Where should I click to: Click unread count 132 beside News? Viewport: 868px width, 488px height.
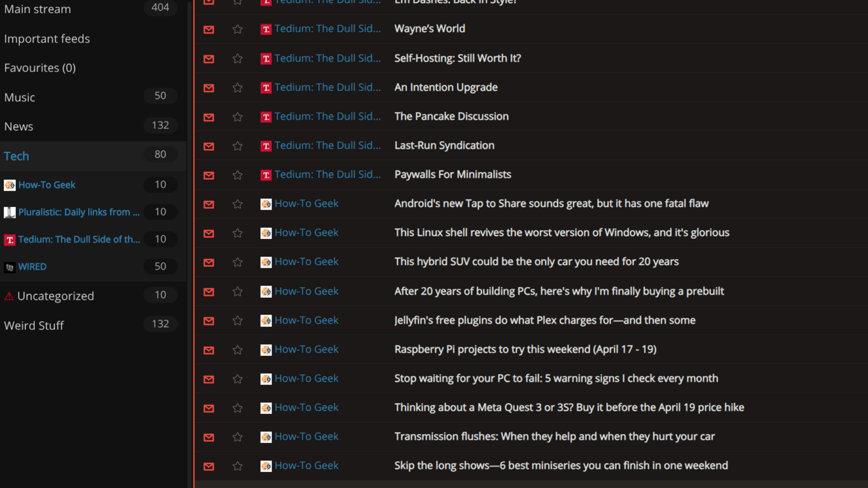[160, 125]
